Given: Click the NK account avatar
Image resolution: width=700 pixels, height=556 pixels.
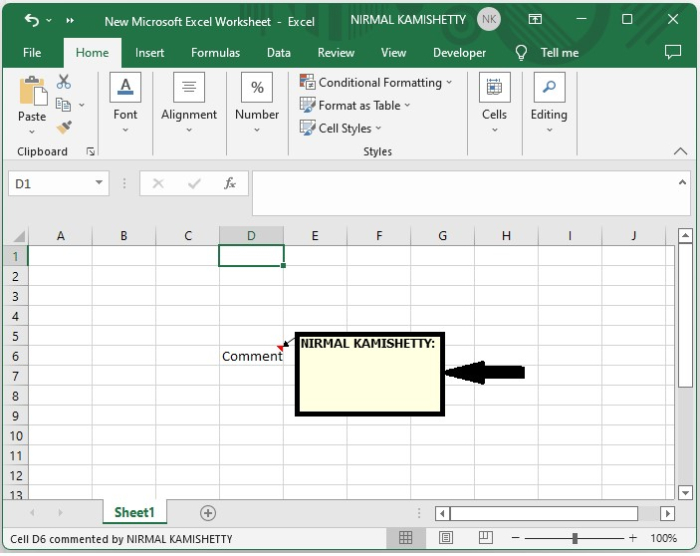Looking at the screenshot, I should [488, 20].
